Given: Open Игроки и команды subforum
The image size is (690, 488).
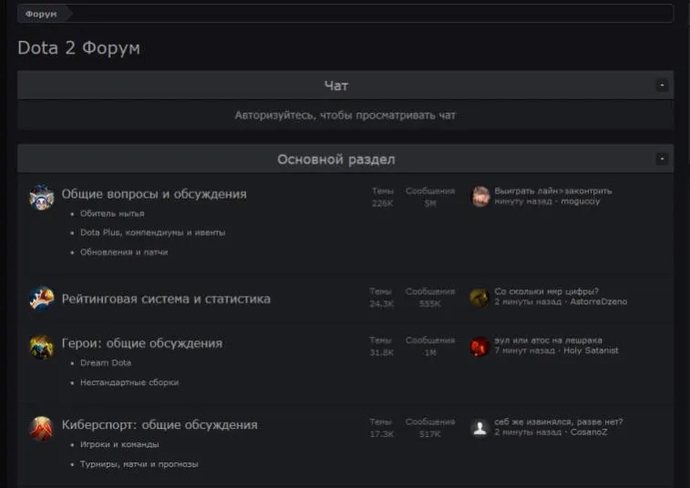Looking at the screenshot, I should 120,444.
